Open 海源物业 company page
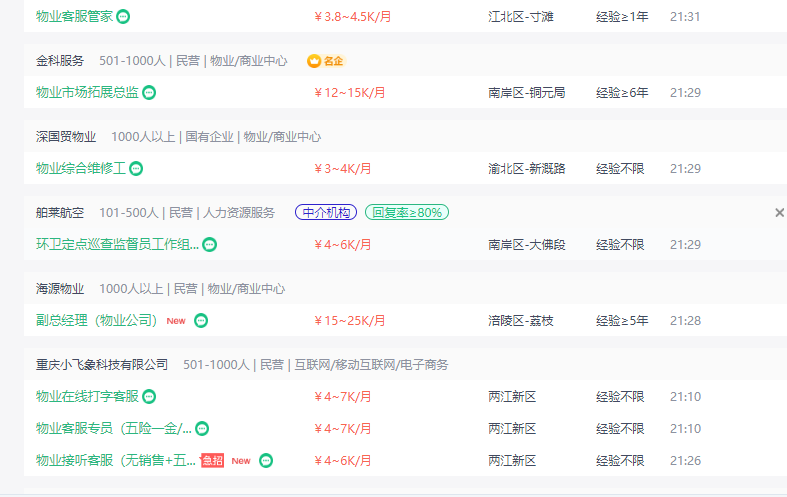The height and width of the screenshot is (497, 787). pyautogui.click(x=60, y=289)
